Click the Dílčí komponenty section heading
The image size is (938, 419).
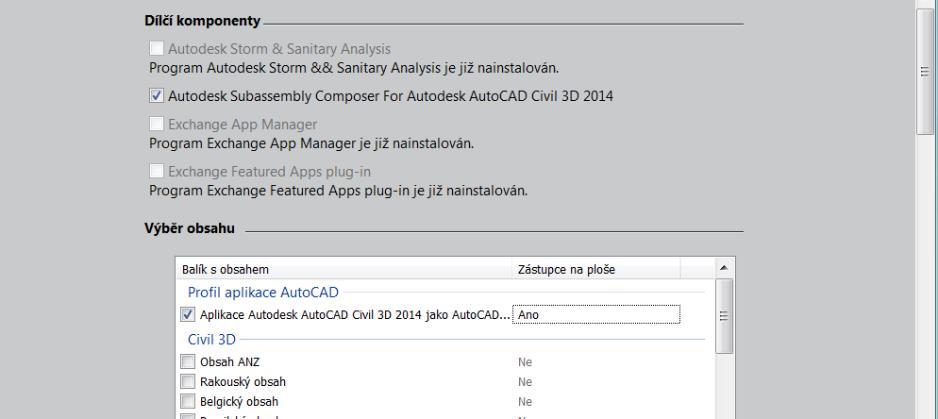(x=202, y=21)
